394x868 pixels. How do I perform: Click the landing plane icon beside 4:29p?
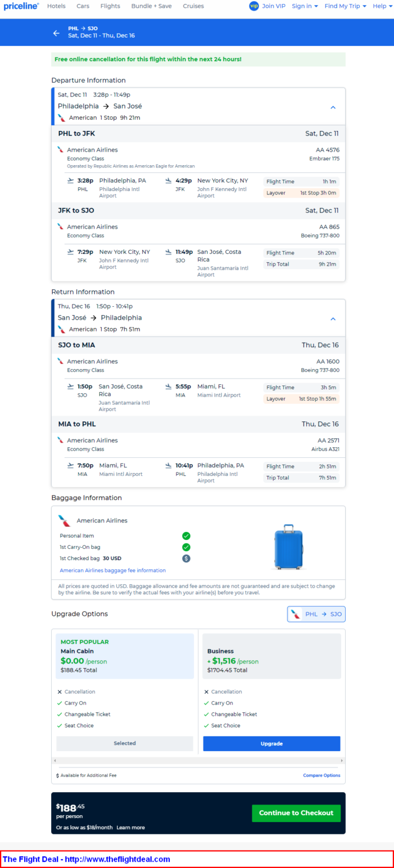(169, 180)
